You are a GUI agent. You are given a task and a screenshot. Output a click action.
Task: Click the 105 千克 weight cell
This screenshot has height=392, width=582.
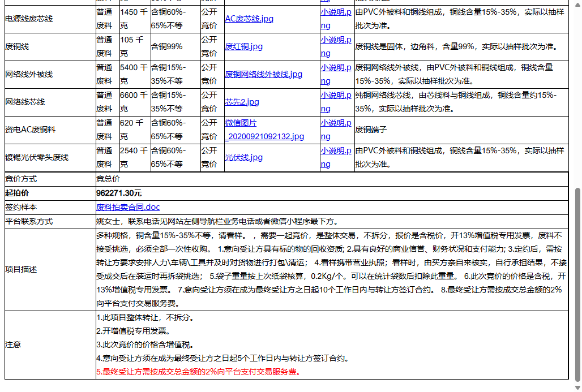click(135, 47)
